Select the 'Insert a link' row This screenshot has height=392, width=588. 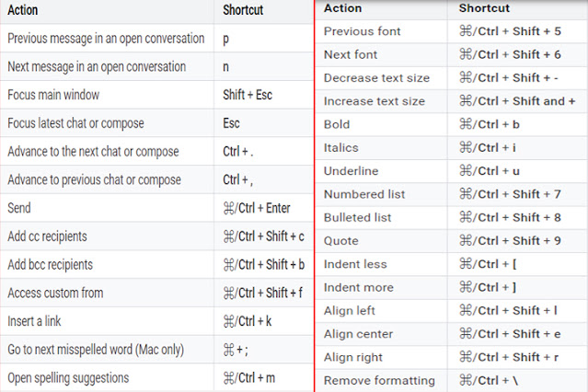click(156, 321)
